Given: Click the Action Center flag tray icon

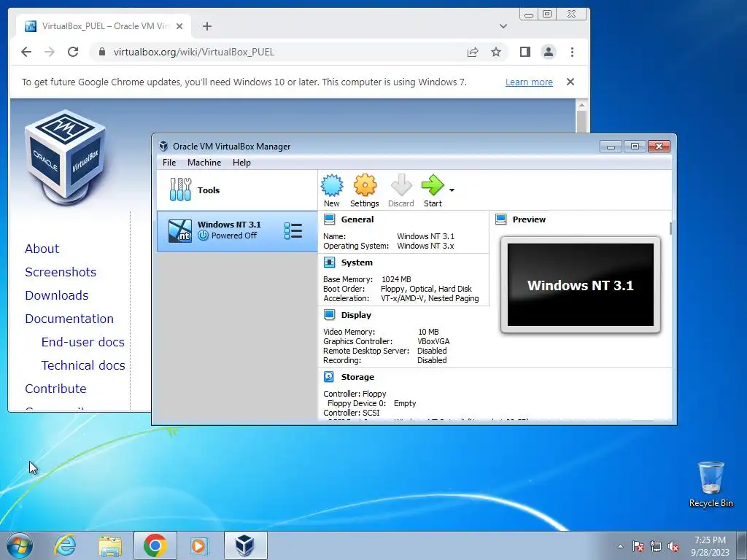Looking at the screenshot, I should [x=638, y=547].
